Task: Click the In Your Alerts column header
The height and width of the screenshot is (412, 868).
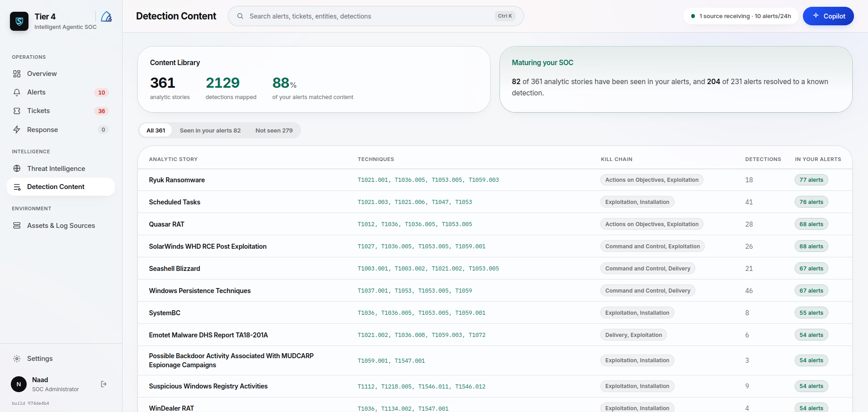Action: [818, 159]
